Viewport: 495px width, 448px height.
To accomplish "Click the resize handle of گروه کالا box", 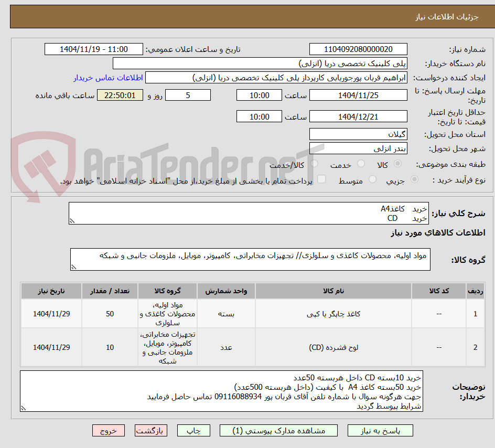I will [x=73, y=268].
